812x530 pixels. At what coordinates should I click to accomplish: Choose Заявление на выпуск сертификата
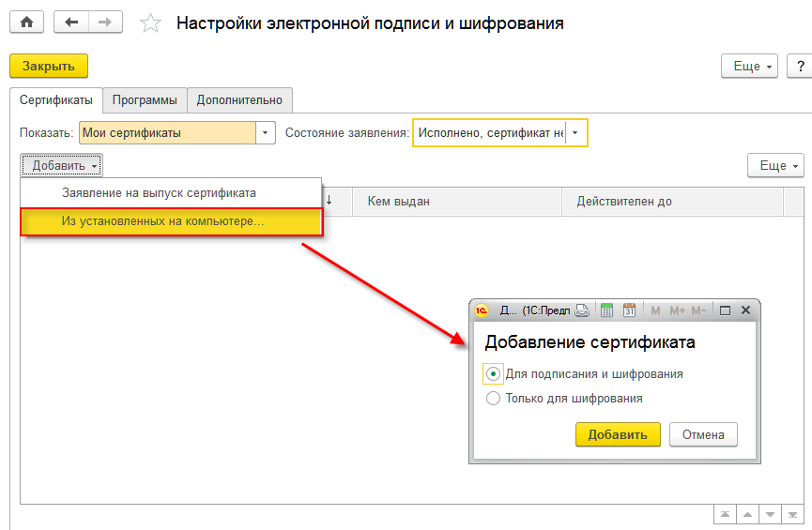click(x=171, y=193)
